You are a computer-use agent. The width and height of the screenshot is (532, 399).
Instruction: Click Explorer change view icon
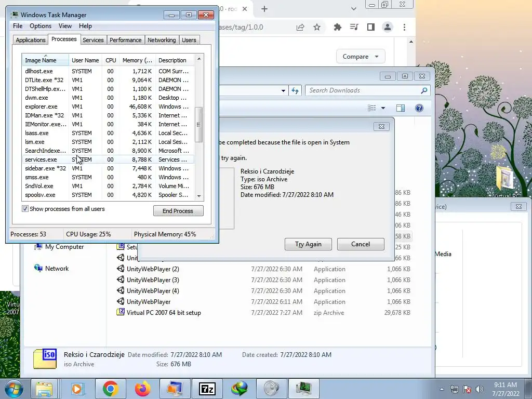[x=372, y=108]
